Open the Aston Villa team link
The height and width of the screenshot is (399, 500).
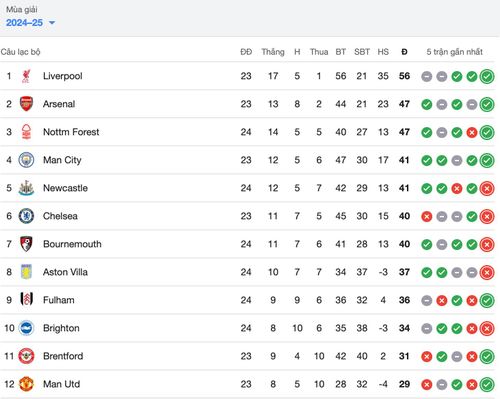(x=65, y=272)
